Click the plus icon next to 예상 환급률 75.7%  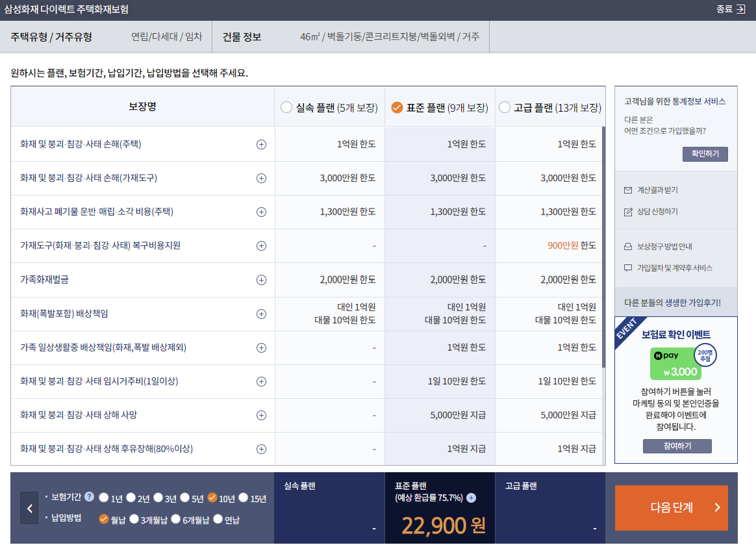tap(471, 498)
